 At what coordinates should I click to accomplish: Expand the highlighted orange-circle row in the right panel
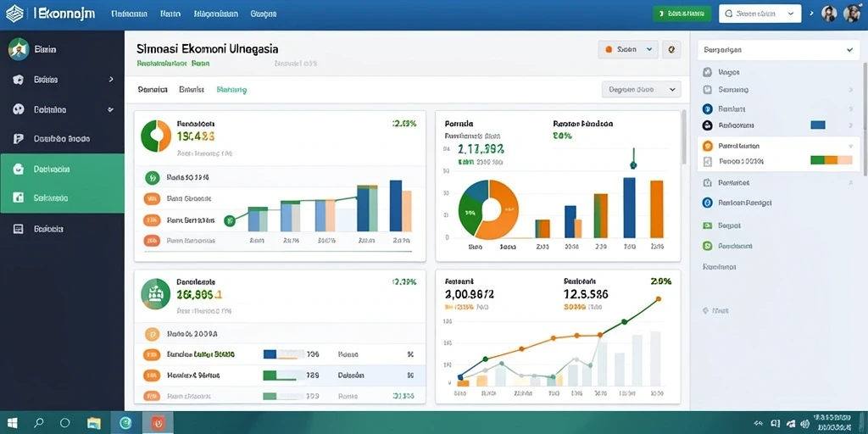pyautogui.click(x=850, y=146)
